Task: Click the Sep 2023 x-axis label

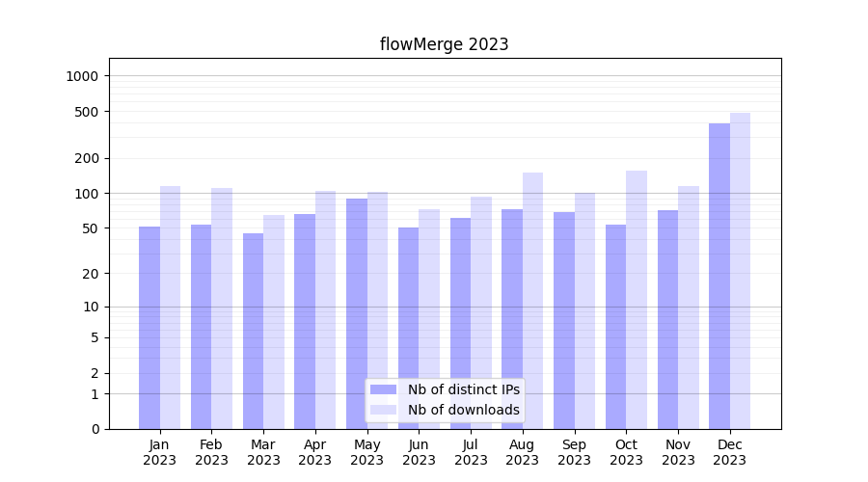Action: point(574,452)
